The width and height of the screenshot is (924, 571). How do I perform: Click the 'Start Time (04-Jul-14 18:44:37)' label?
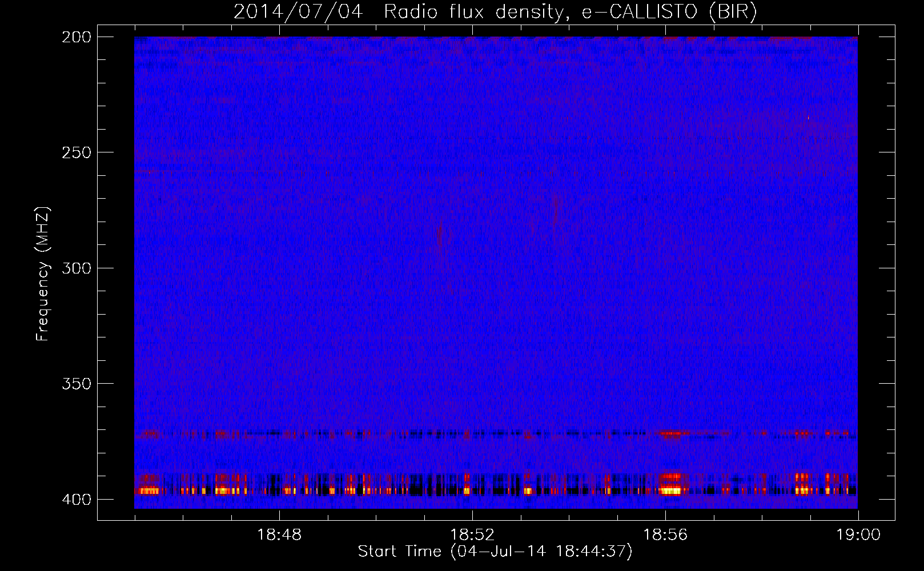495,552
